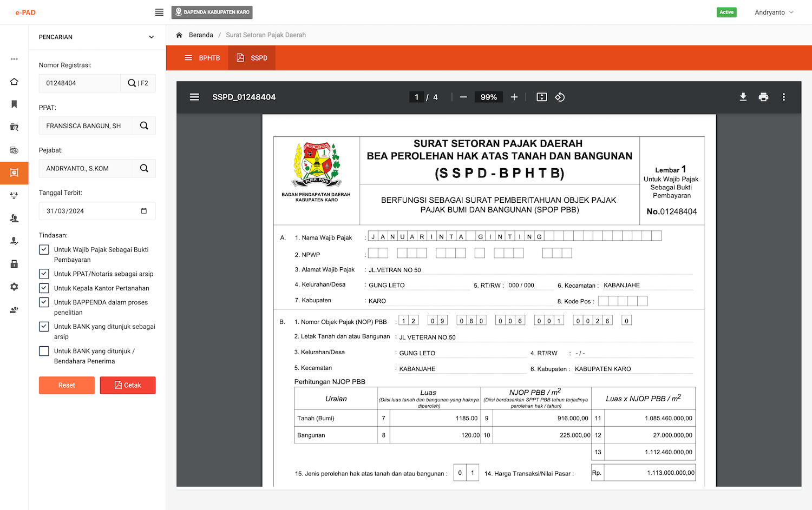The width and height of the screenshot is (812, 510).
Task: Download the SSPD PDF document
Action: [x=743, y=97]
